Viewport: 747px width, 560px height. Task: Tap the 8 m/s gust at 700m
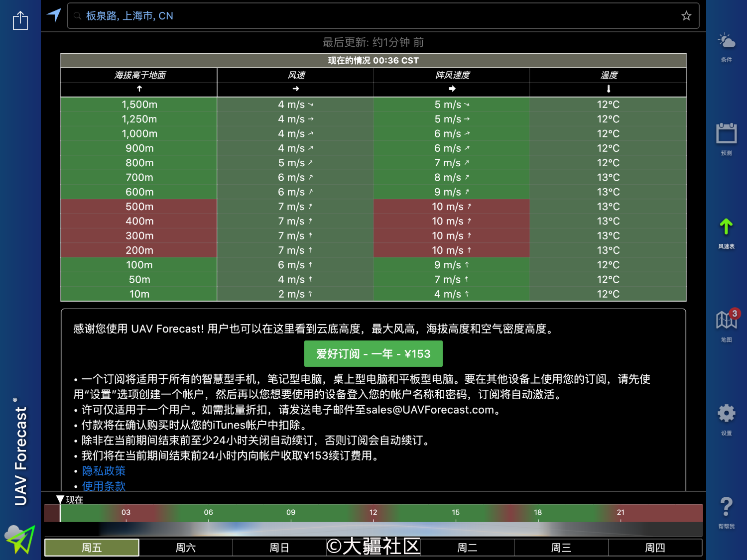tap(452, 177)
